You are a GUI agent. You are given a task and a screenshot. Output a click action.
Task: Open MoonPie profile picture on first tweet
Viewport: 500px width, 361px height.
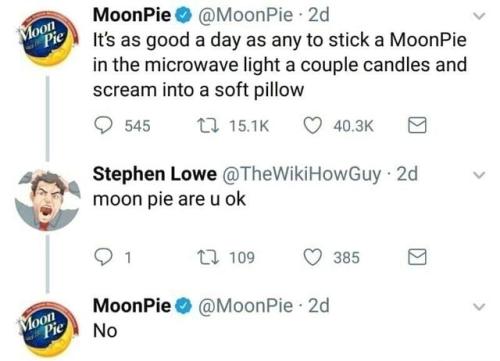48,39
